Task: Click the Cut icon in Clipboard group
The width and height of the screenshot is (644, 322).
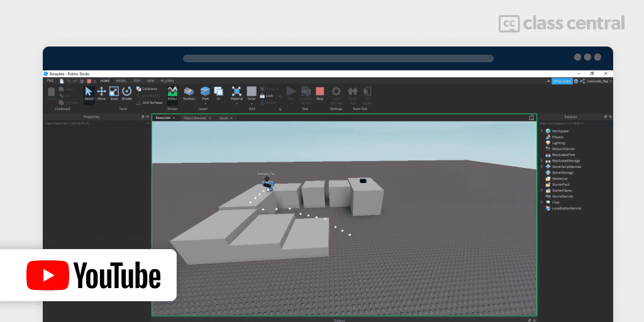Action: tap(61, 96)
